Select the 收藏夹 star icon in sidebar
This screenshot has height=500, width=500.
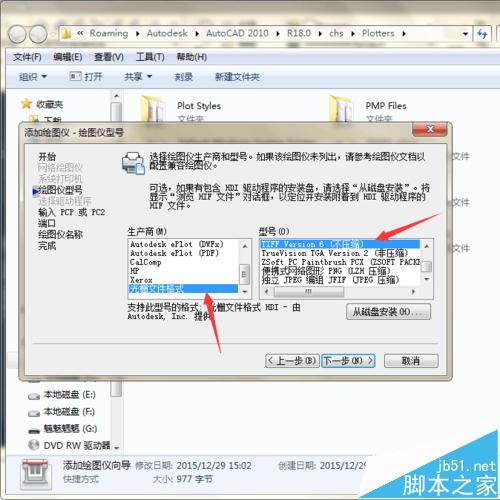(x=26, y=104)
